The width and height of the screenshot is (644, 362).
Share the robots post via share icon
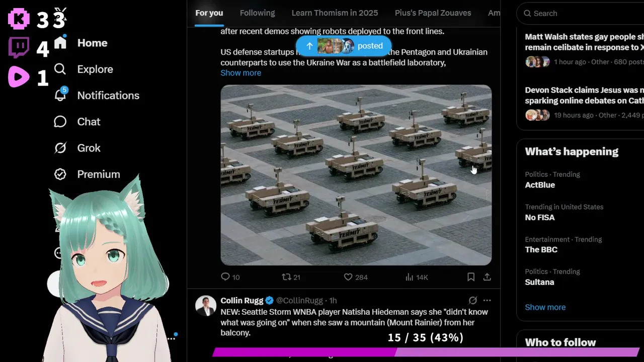pos(487,277)
